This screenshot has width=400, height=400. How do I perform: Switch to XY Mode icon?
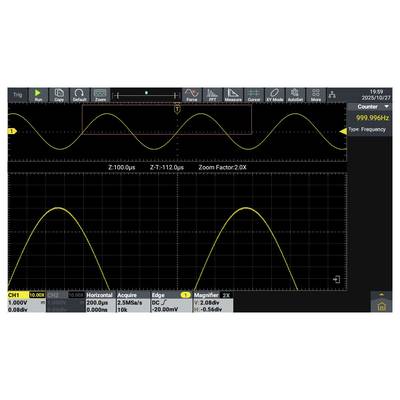coord(275,95)
